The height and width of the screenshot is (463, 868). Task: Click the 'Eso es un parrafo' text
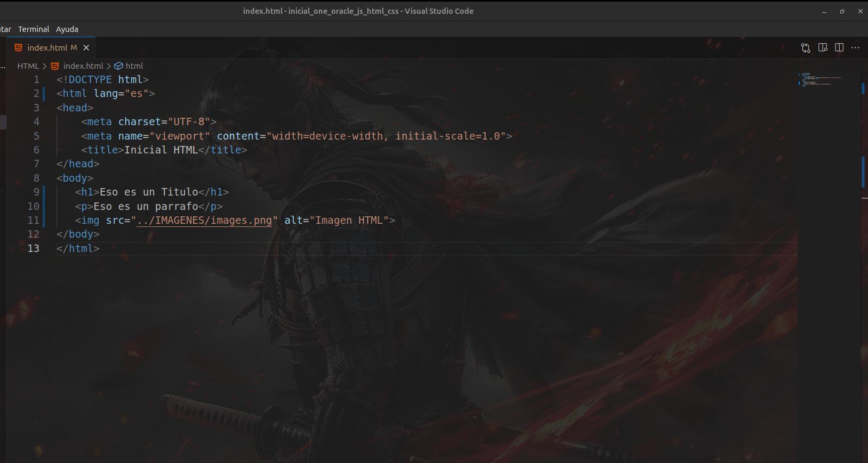pyautogui.click(x=146, y=206)
